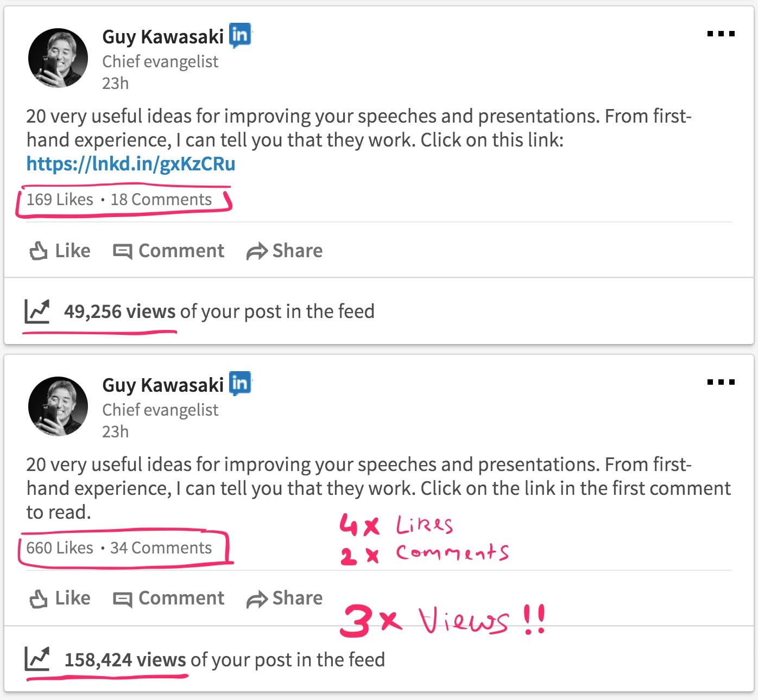This screenshot has height=700, width=758.
Task: Open the three-dot menu on the second post
Action: click(x=721, y=381)
